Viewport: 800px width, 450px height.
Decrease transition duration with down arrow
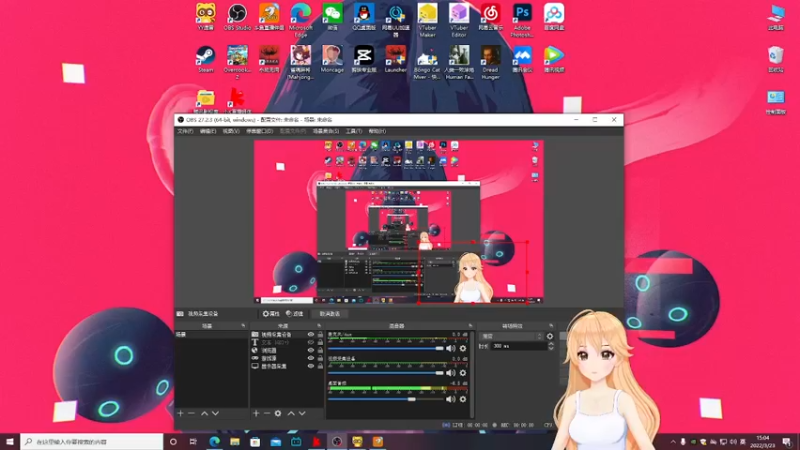[x=551, y=348]
